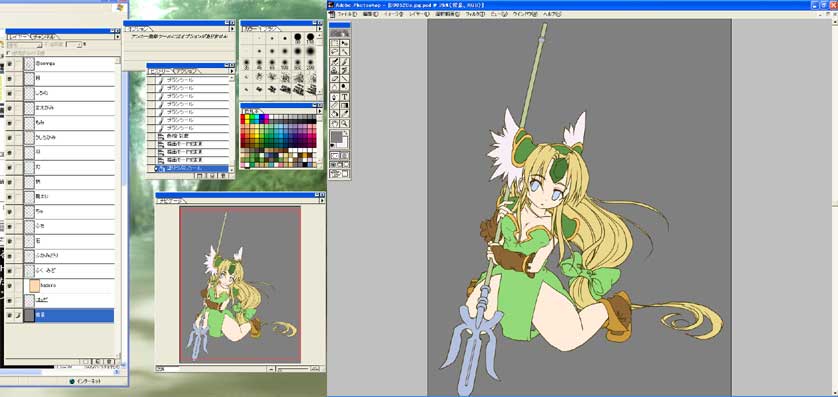Select the Type tool
The width and height of the screenshot is (838, 397).
click(x=345, y=97)
